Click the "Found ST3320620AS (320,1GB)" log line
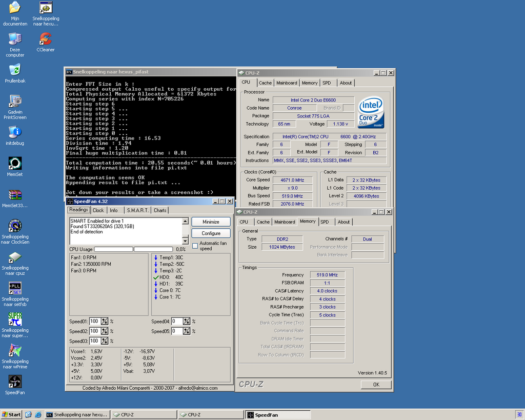Viewport: 525px width, 420px height. (102, 227)
